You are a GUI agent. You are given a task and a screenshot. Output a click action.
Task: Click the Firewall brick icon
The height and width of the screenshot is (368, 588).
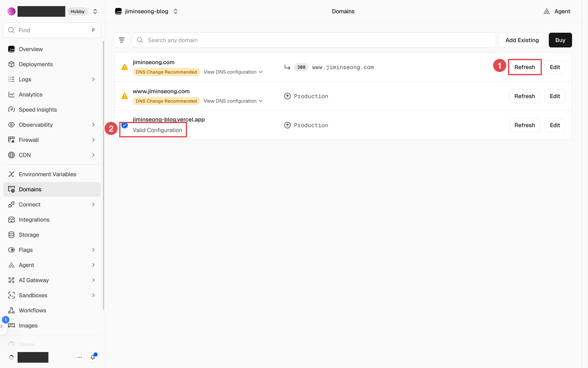11,140
